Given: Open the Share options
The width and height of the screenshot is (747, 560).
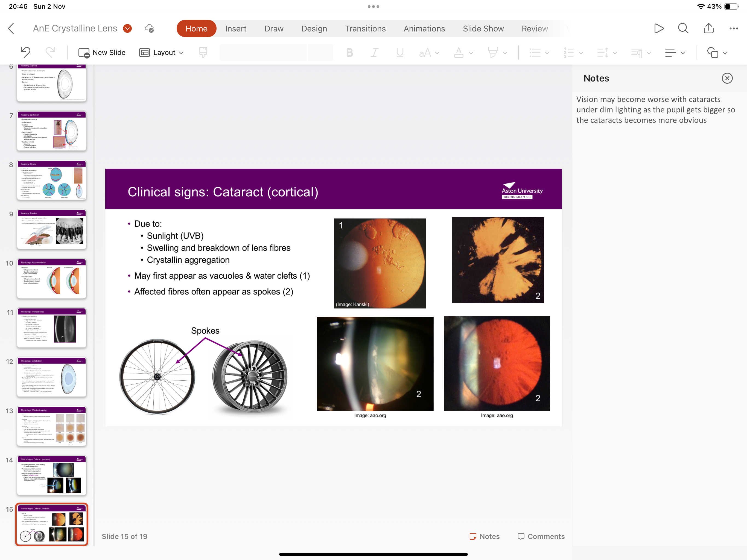Looking at the screenshot, I should coord(708,28).
